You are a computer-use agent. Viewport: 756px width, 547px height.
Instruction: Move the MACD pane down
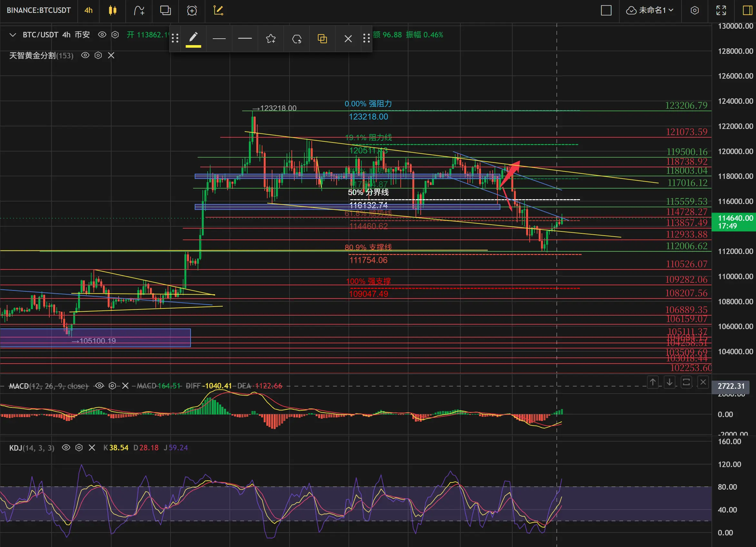[x=669, y=382]
